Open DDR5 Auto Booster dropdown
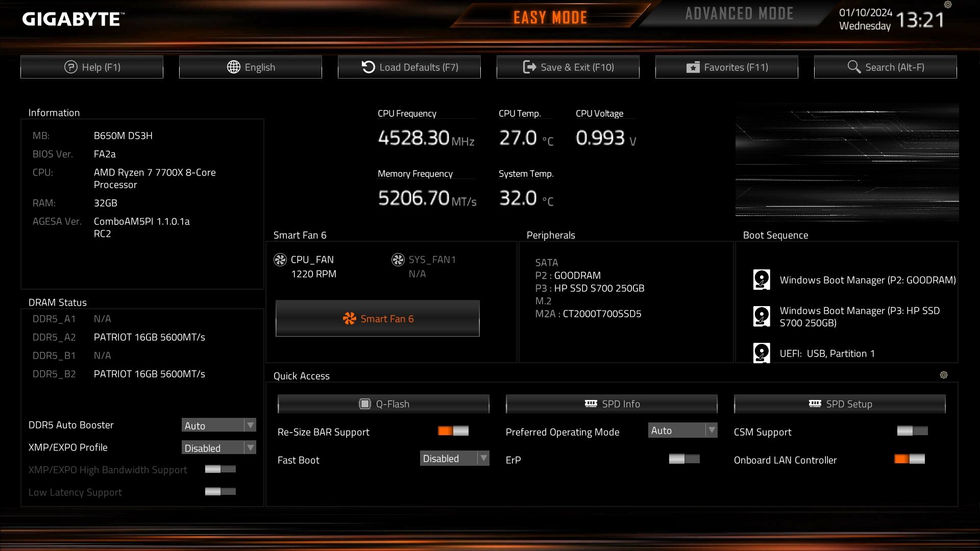 pos(219,425)
